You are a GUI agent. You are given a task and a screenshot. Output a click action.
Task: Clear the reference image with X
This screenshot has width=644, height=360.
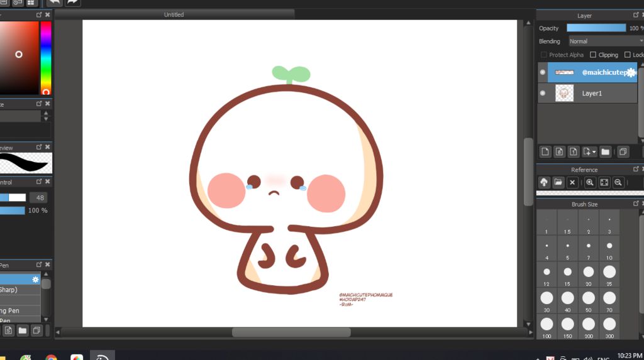572,182
